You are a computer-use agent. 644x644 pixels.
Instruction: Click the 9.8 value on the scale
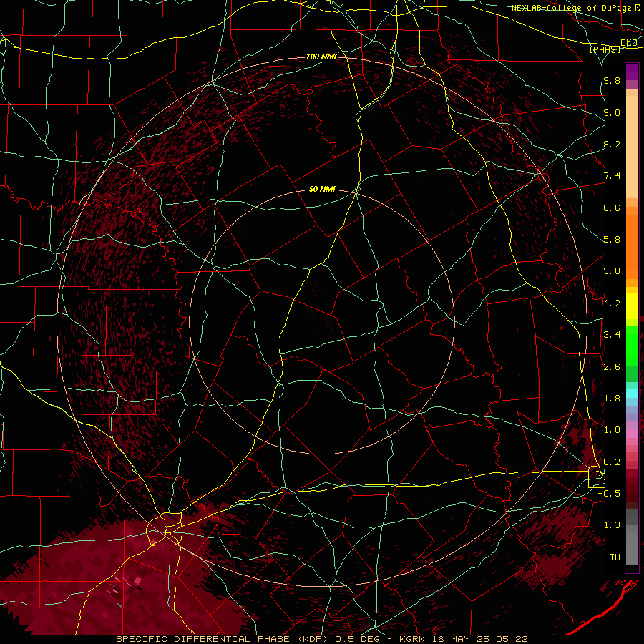coord(612,80)
